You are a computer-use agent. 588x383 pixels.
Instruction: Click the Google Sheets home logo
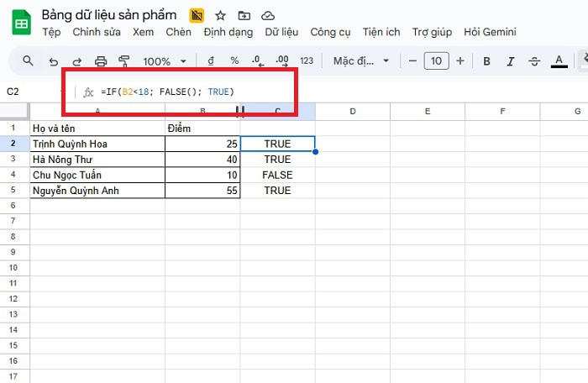pyautogui.click(x=21, y=23)
